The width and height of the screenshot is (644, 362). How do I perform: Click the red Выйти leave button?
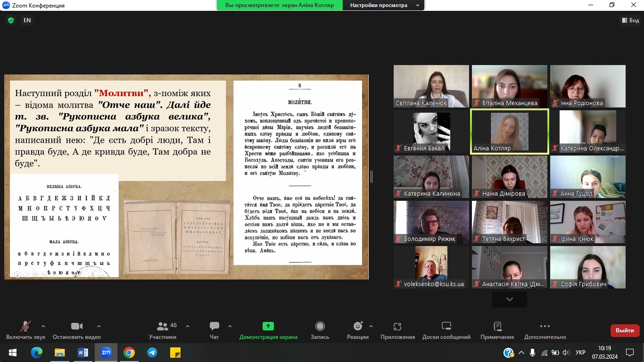(625, 330)
